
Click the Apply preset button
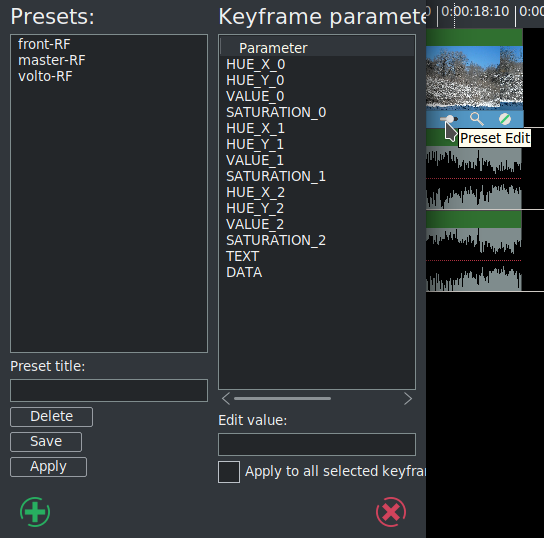[x=49, y=467]
